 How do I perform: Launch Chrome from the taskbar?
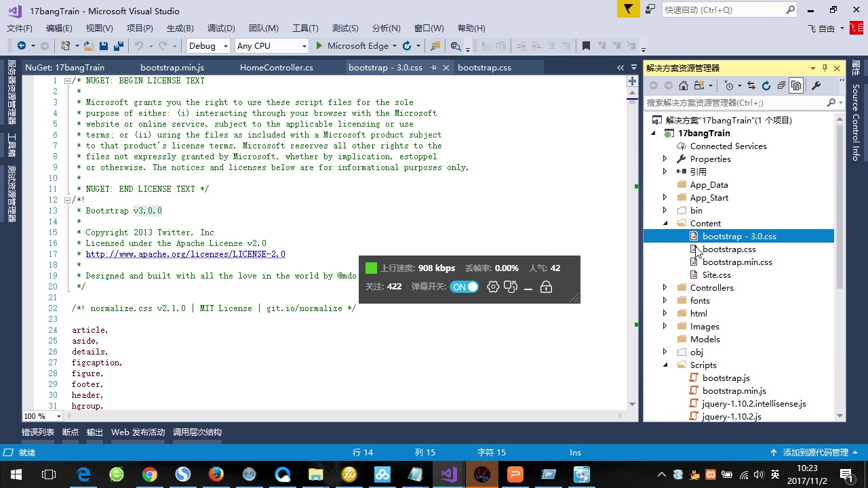[x=150, y=474]
